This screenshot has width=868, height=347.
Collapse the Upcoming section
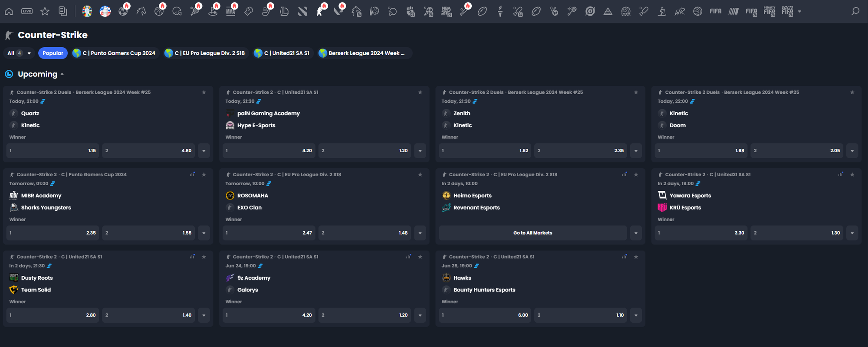point(62,74)
